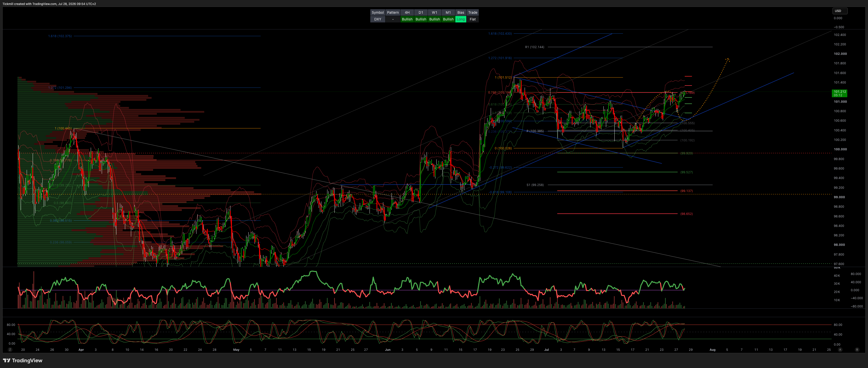Select the green Long bias cell

pos(461,19)
